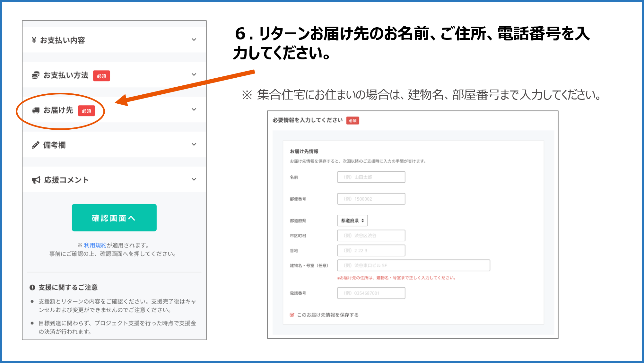Viewport: 644px width, 363px height.
Task: Click the red 必須 badge next to お届け先
Action: click(86, 111)
